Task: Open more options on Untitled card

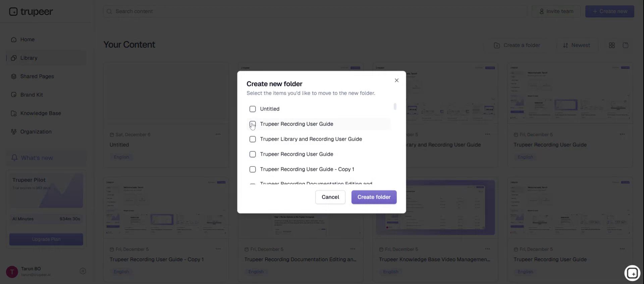Action: (218, 134)
